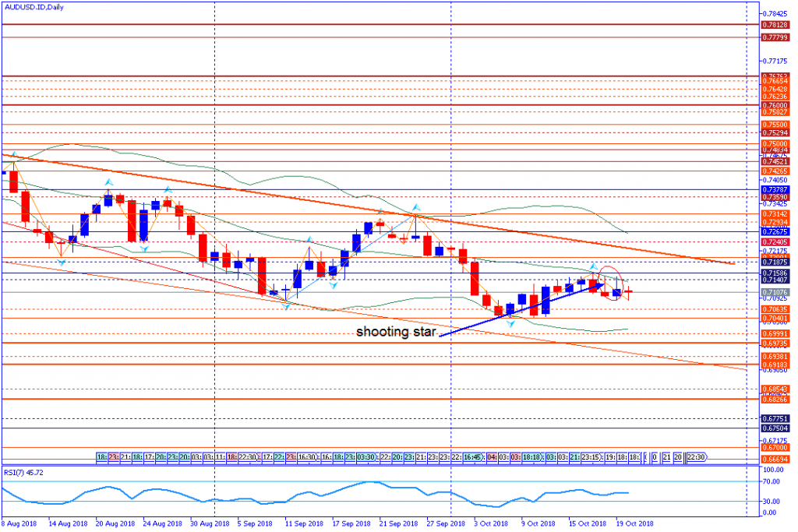The height and width of the screenshot is (532, 798).
Task: Click the down fractal arrow below mid-September low
Action: pyautogui.click(x=286, y=306)
